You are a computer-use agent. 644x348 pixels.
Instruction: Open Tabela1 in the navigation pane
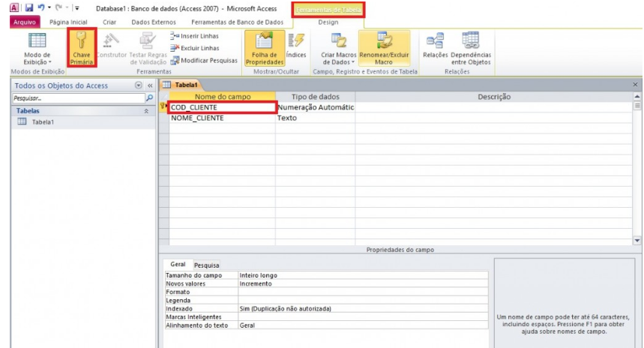coord(42,122)
